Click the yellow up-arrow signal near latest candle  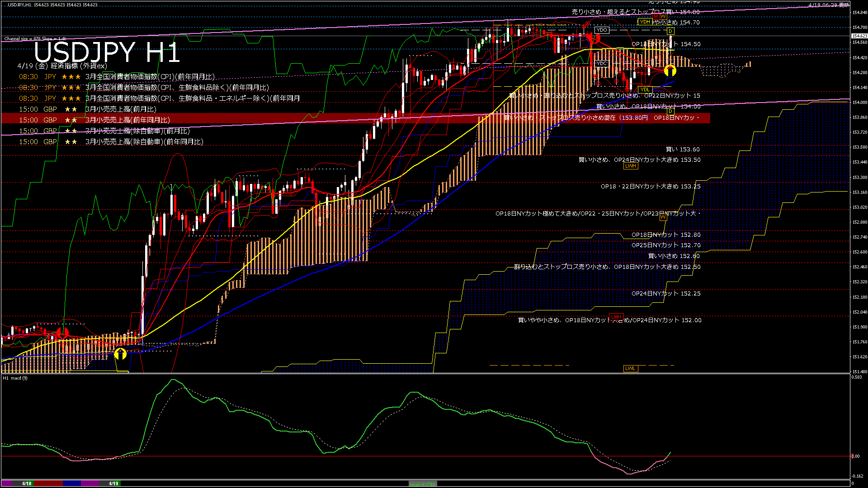coord(670,71)
